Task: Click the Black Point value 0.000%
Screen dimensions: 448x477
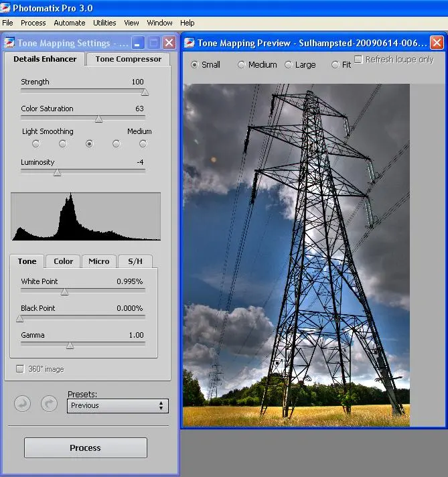Action: 129,308
